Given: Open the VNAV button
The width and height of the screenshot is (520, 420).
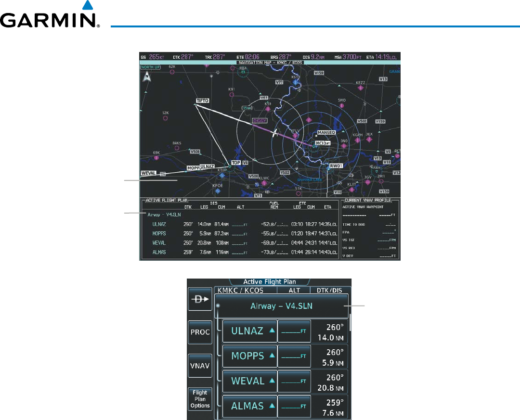Looking at the screenshot, I should coord(200,366).
